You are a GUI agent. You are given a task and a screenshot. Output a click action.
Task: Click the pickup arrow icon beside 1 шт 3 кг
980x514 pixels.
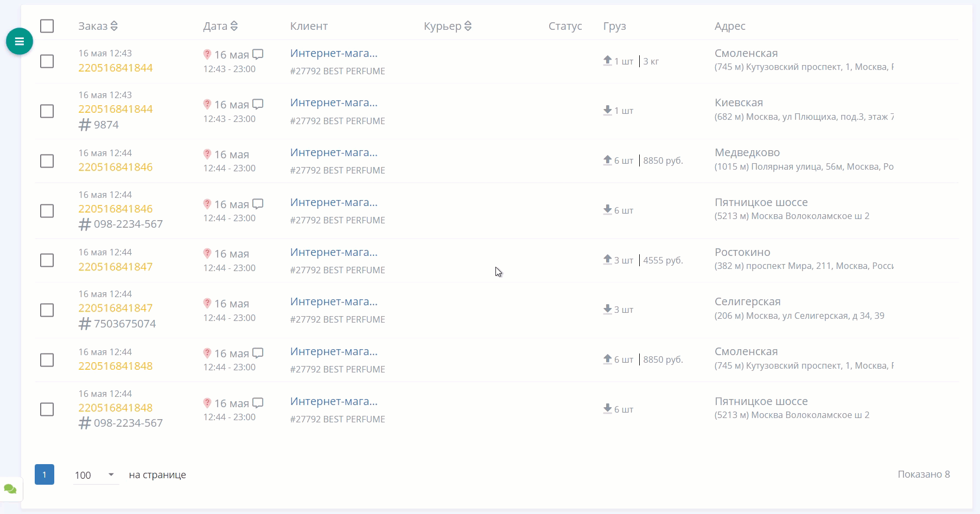pos(608,61)
